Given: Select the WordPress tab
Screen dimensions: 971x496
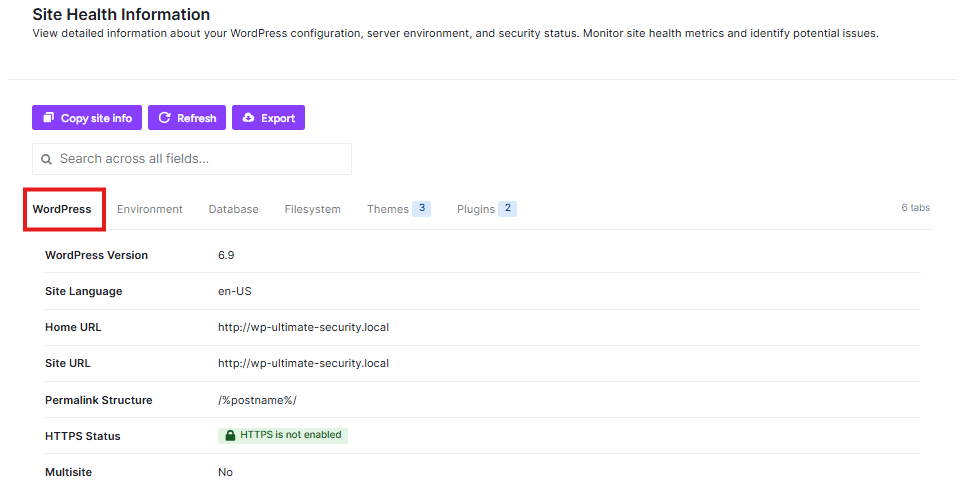Looking at the screenshot, I should pyautogui.click(x=62, y=209).
